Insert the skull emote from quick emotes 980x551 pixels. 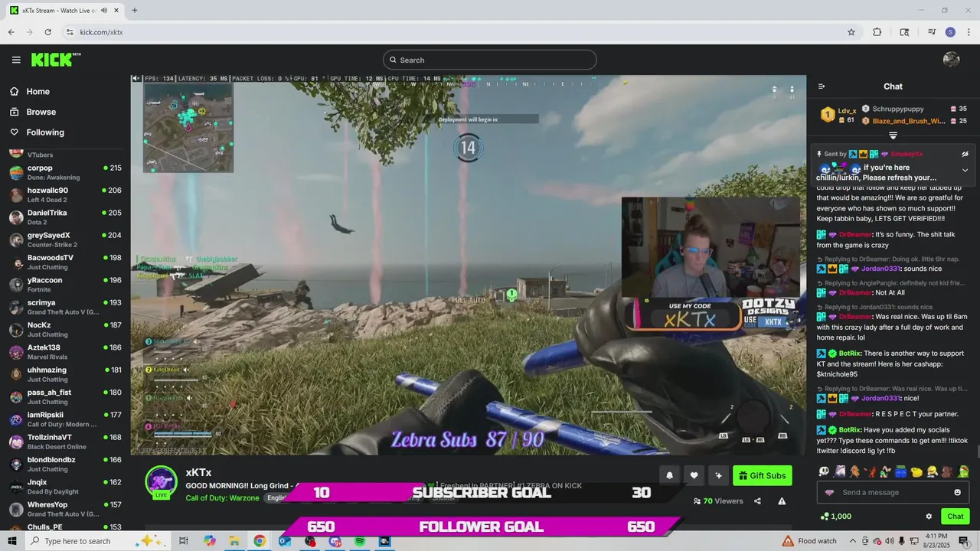[x=824, y=471]
